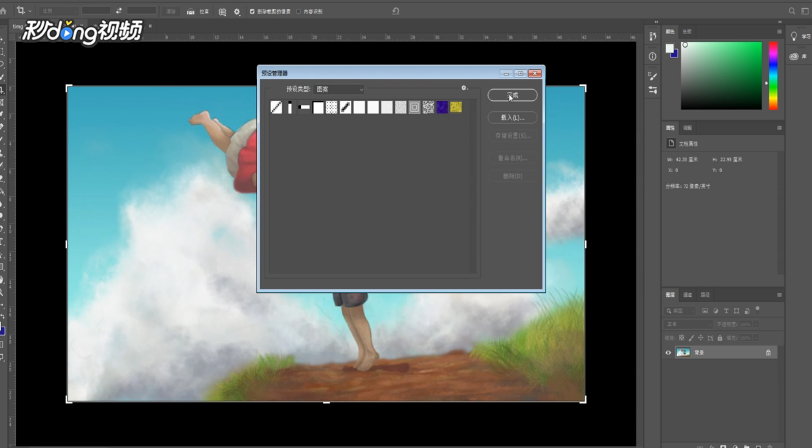Open the layer blend mode dropdown
Screen dimensions: 812x448
coord(689,324)
